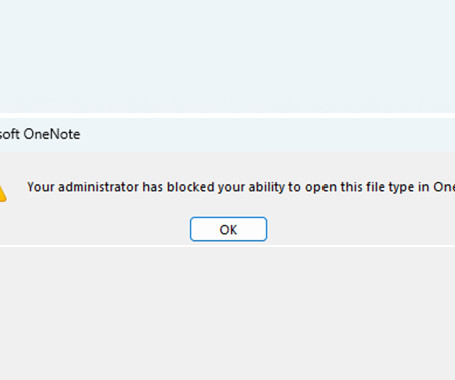This screenshot has height=380, width=455.
Task: Select the Microsoft OneNote dialog title bar
Action: pyautogui.click(x=227, y=134)
